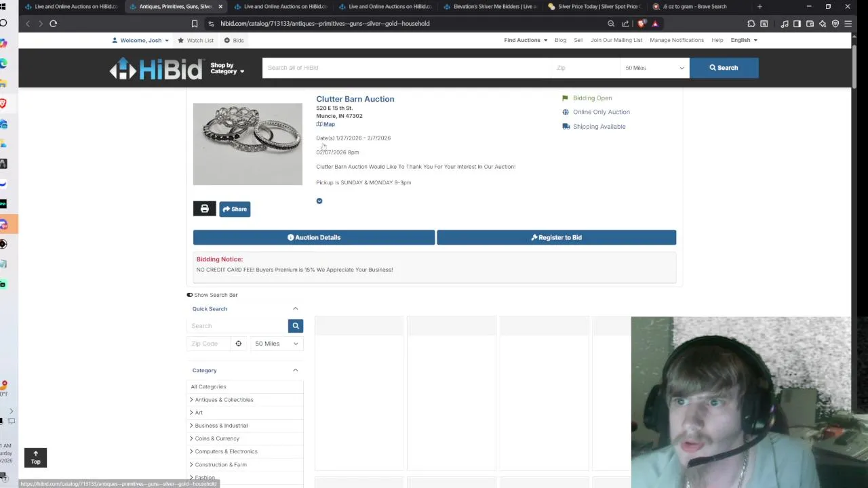Click the zoom-out magnifier in the address bar

pos(611,24)
